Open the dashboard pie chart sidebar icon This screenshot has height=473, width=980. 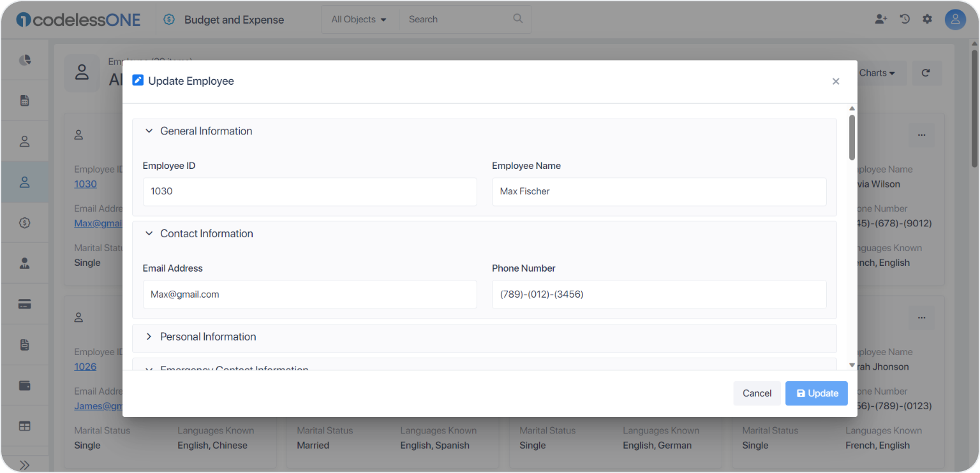pyautogui.click(x=25, y=60)
